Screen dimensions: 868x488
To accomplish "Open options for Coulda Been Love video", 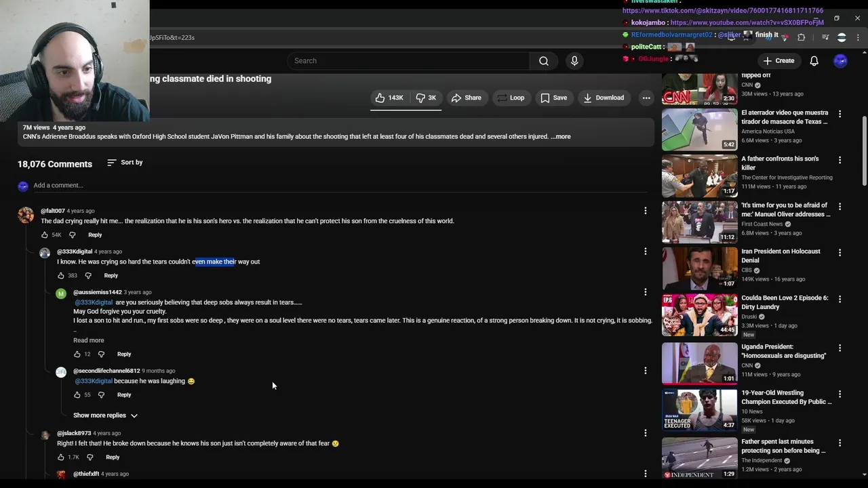I will click(840, 299).
